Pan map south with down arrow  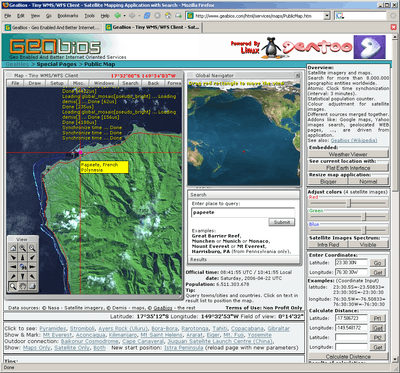[23, 276]
